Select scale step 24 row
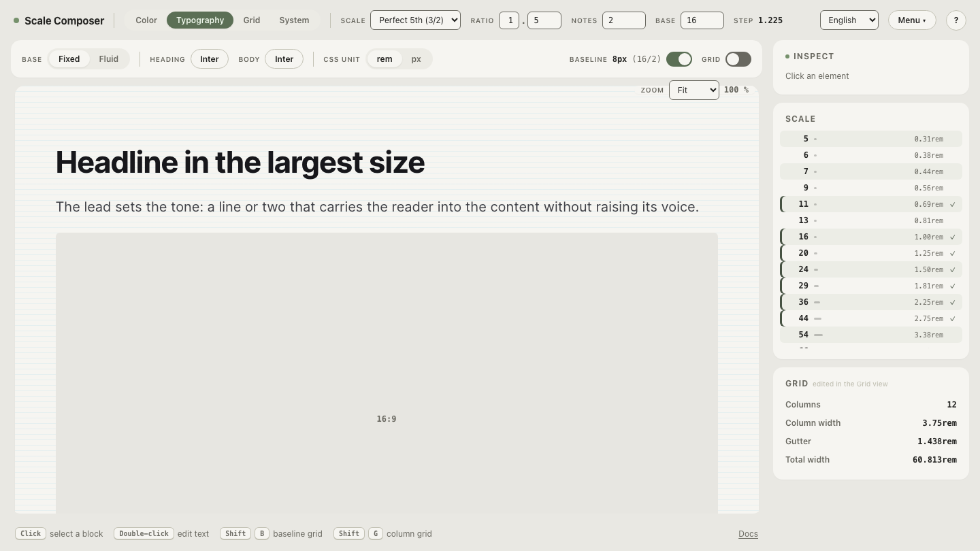980x551 pixels. click(x=871, y=269)
